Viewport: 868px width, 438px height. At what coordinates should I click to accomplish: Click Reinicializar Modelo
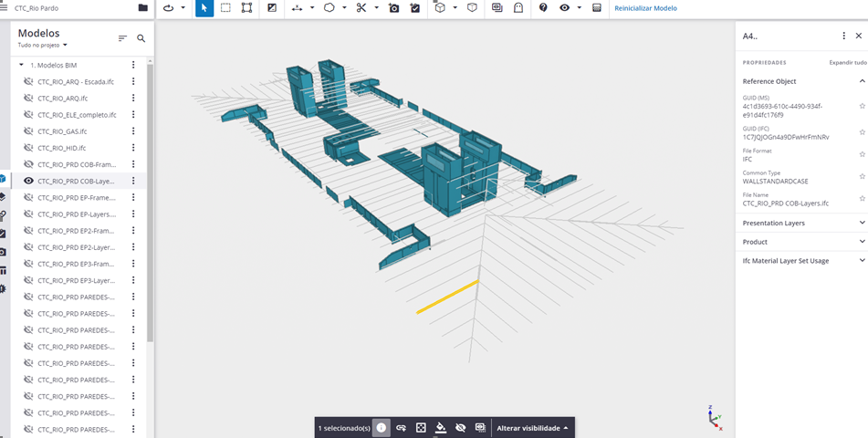(x=645, y=8)
